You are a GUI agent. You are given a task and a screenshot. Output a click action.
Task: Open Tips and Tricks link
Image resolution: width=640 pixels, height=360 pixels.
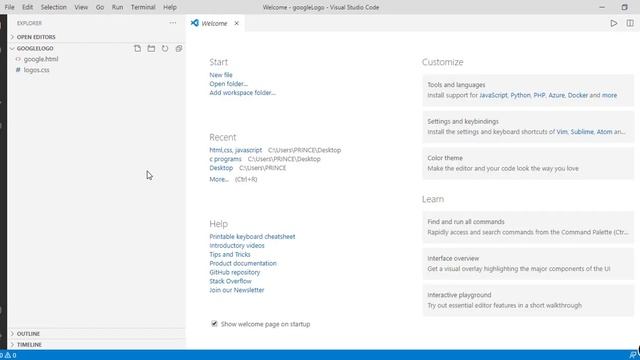(230, 254)
